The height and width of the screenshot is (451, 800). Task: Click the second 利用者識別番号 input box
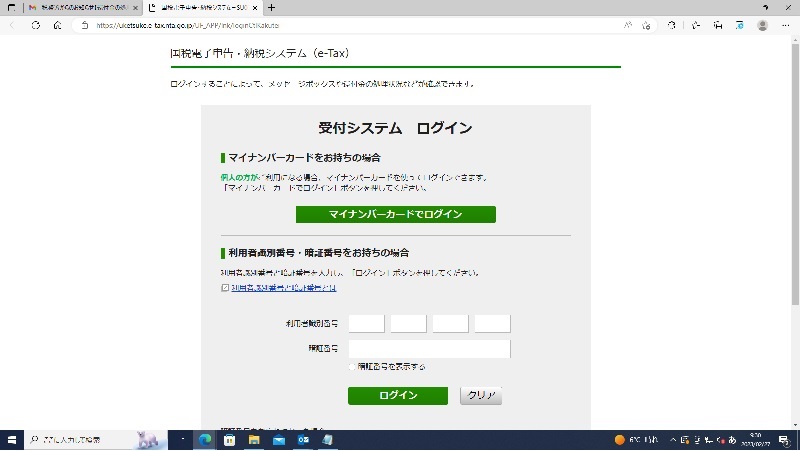(408, 323)
